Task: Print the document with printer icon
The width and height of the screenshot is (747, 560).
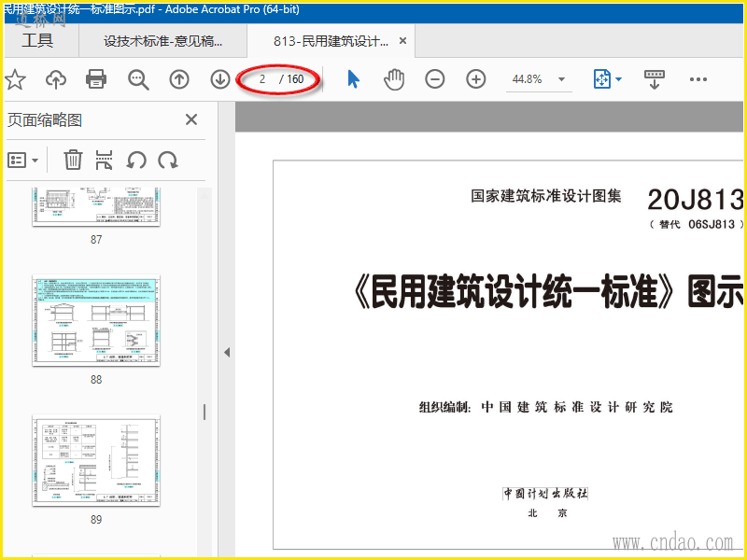Action: [96, 79]
